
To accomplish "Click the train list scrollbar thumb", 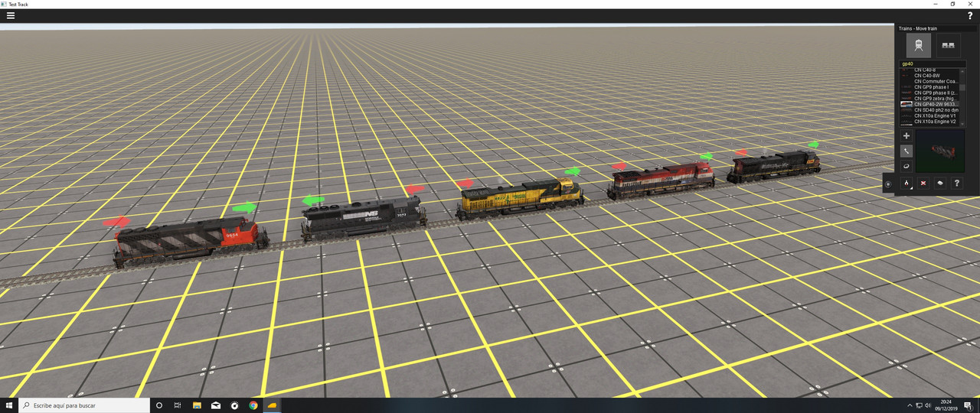I will [962, 87].
